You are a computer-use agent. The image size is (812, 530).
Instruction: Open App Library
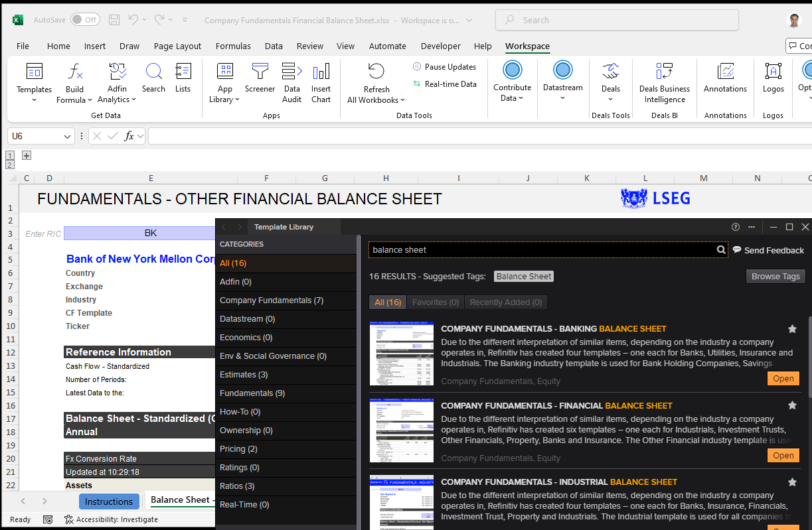(x=225, y=82)
